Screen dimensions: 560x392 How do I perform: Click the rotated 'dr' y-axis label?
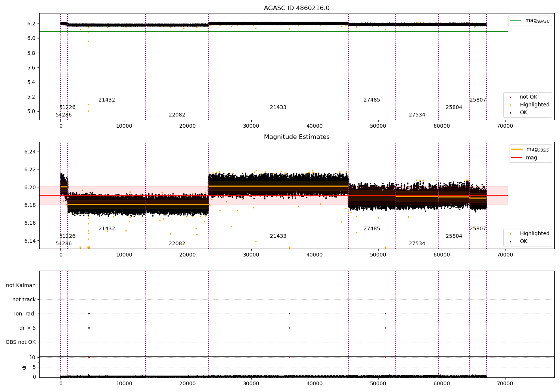(24, 367)
